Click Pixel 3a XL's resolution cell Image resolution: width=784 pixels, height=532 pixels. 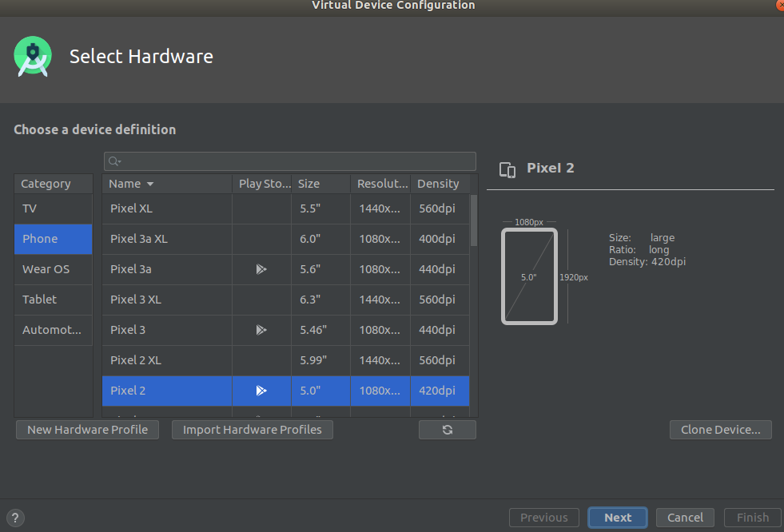(380, 240)
